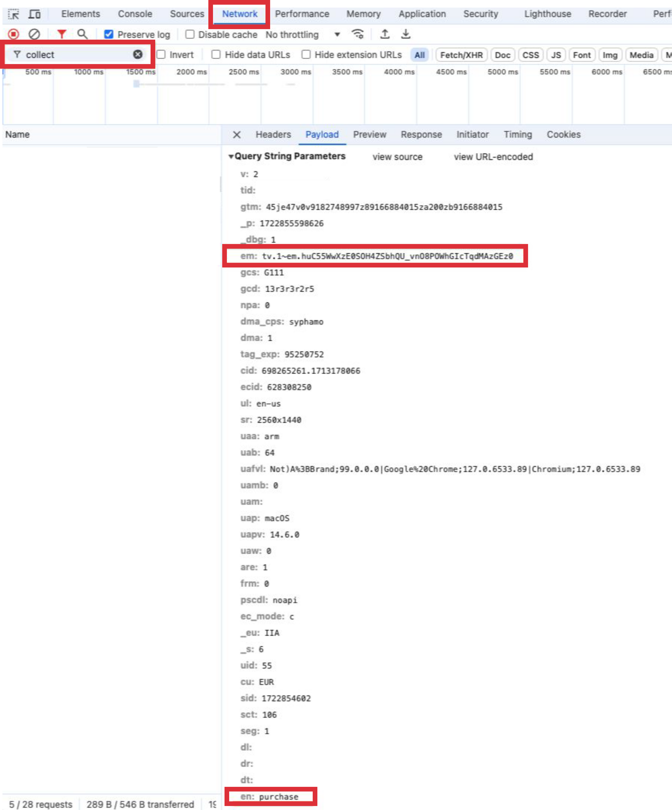
Task: Enable Disable cache checkbox
Action: tap(190, 34)
